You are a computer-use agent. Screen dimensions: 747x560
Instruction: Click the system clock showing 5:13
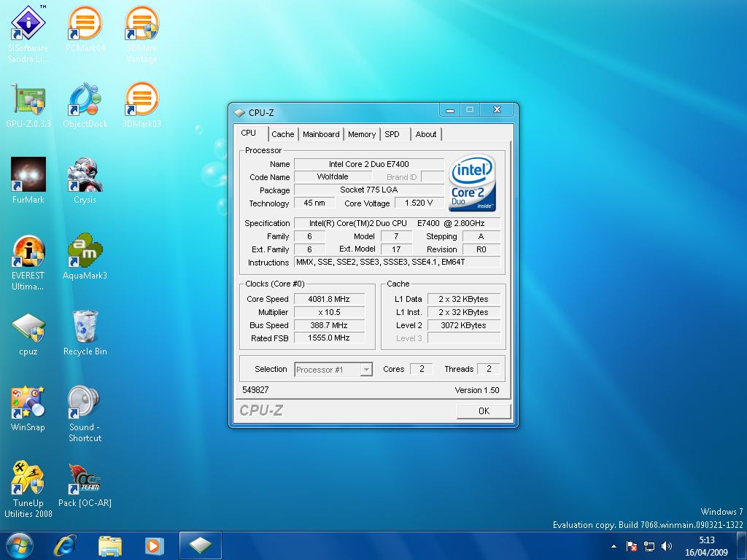coord(706,546)
